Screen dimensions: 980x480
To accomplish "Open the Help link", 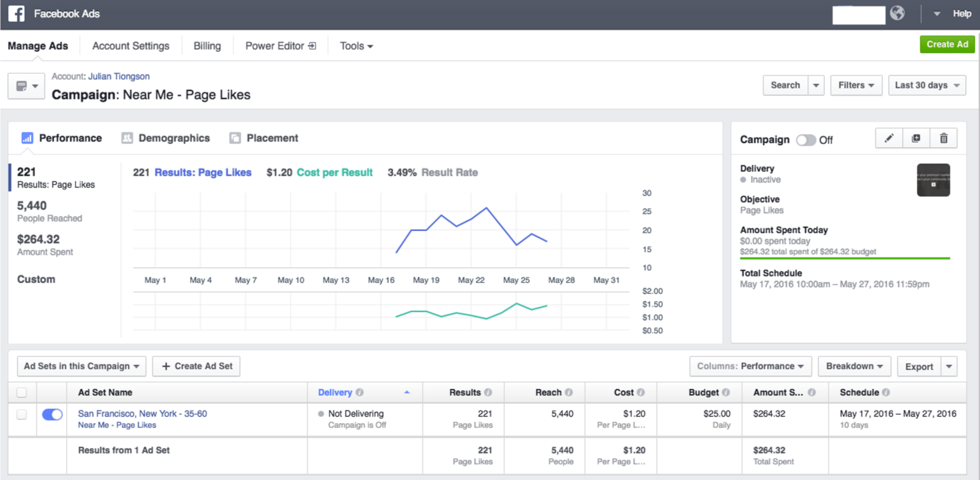I will (962, 14).
